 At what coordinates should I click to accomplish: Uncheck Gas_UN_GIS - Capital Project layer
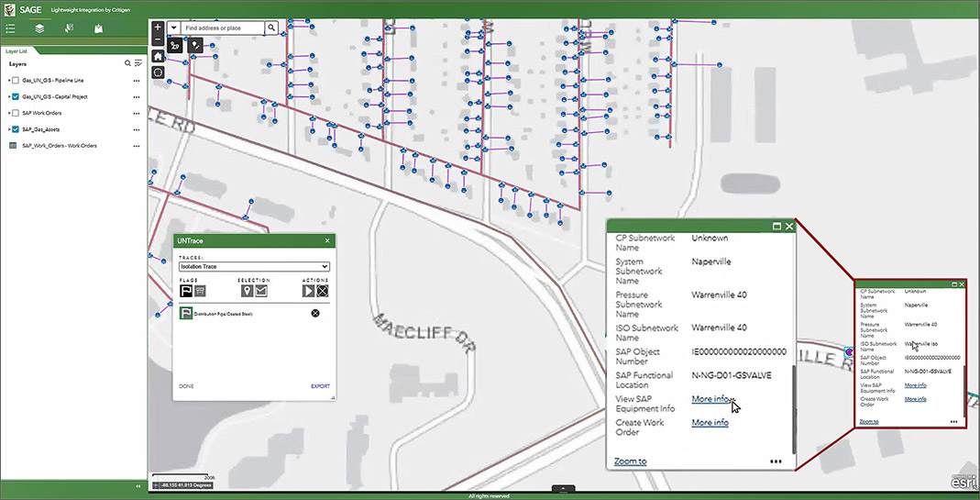pos(16,97)
